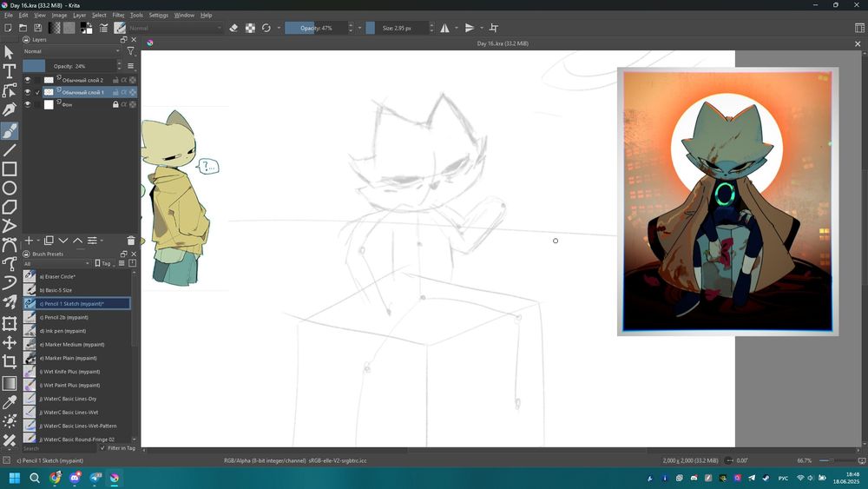Choose brush preset a) Eraser Circle
Screen dimensions: 868x489
point(76,276)
